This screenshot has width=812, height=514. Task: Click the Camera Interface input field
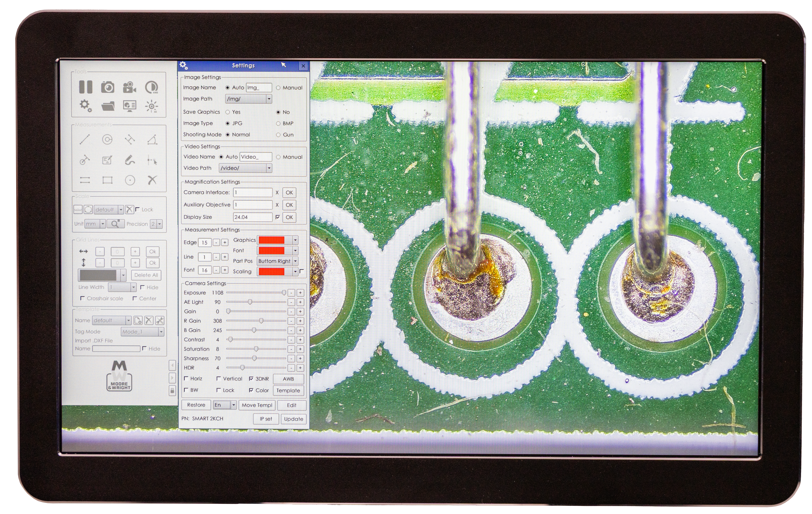pyautogui.click(x=253, y=193)
